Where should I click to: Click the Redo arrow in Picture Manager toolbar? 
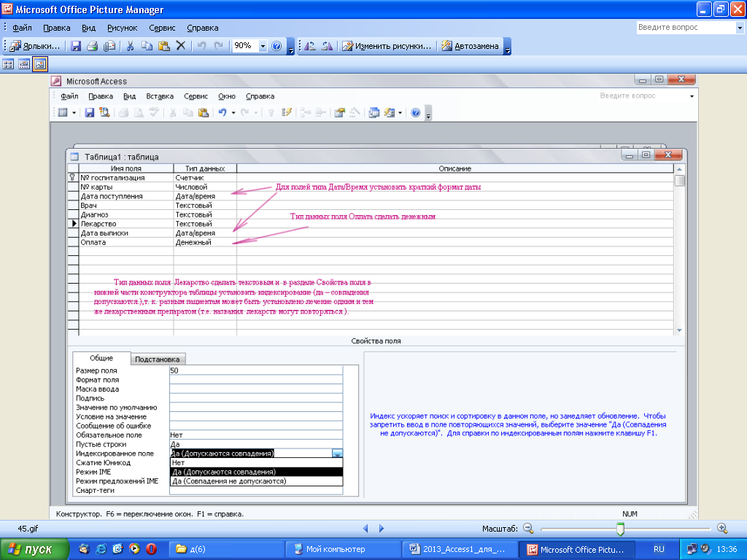218,46
